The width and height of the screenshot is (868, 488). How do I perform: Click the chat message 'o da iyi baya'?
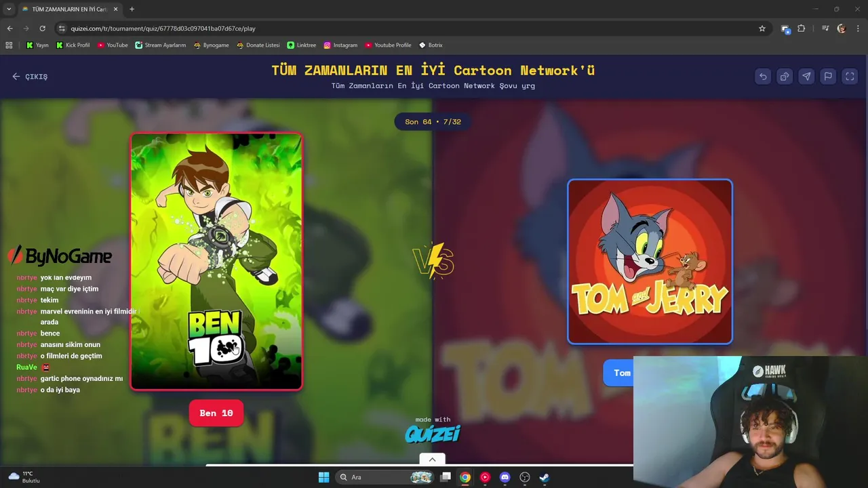click(60, 390)
